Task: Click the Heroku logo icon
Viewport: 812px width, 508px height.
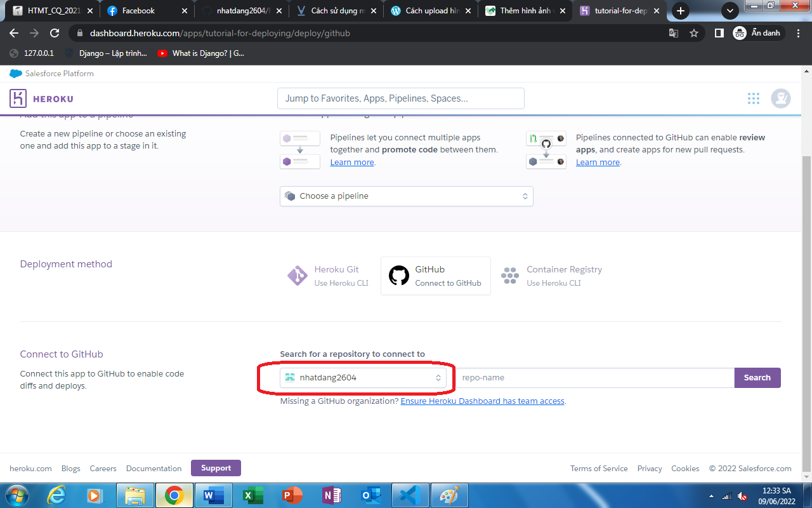Action: click(18, 98)
